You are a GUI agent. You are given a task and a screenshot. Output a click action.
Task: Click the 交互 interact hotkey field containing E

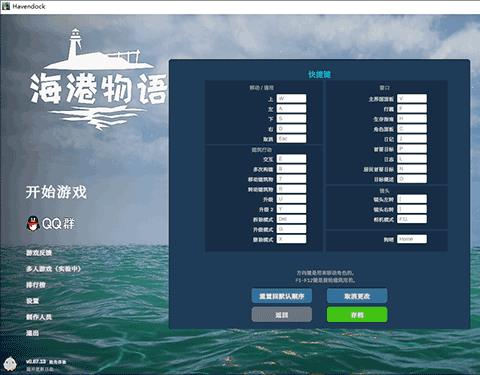click(x=291, y=159)
